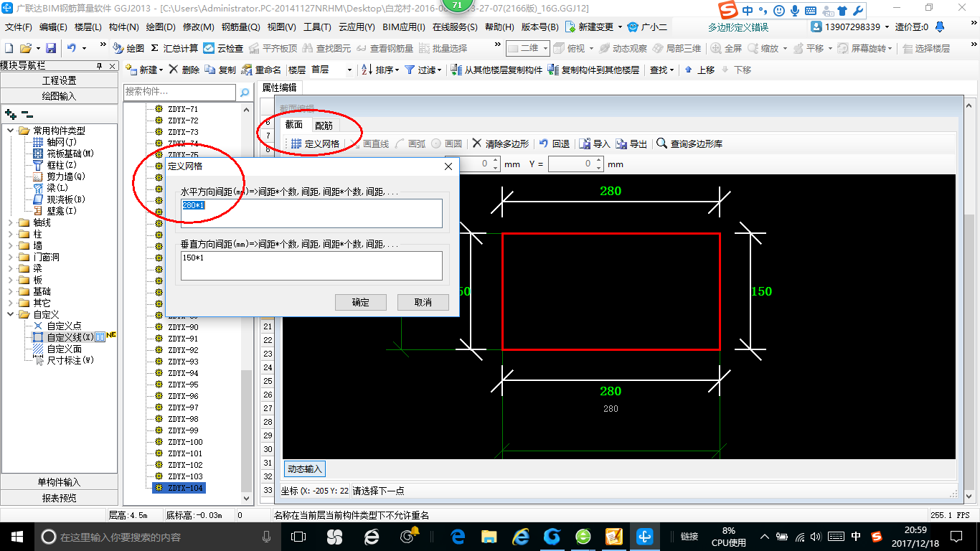This screenshot has height=551, width=980.
Task: Click 重命名 rename tool
Action: [x=261, y=70]
